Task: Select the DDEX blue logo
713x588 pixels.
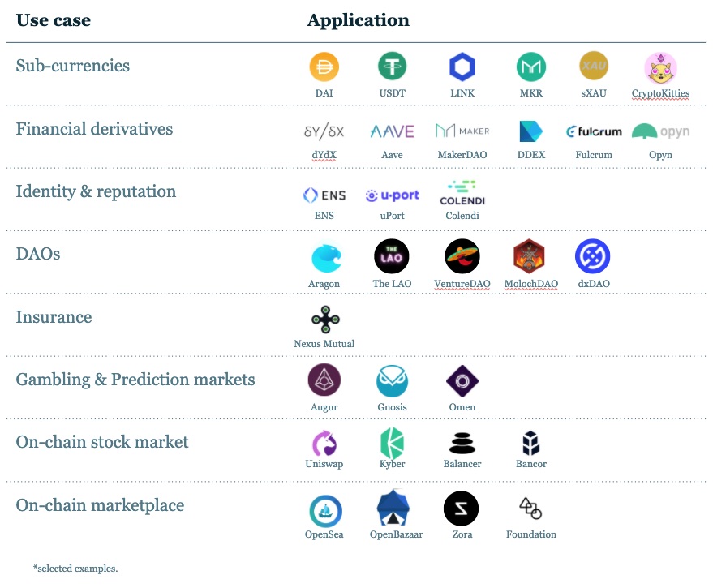Action: pyautogui.click(x=530, y=131)
